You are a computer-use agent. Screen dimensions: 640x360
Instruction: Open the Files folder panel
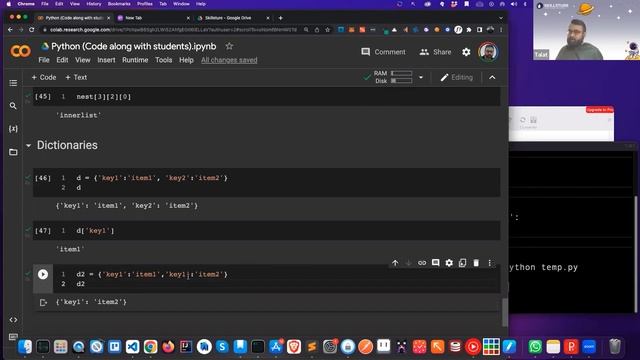click(13, 152)
